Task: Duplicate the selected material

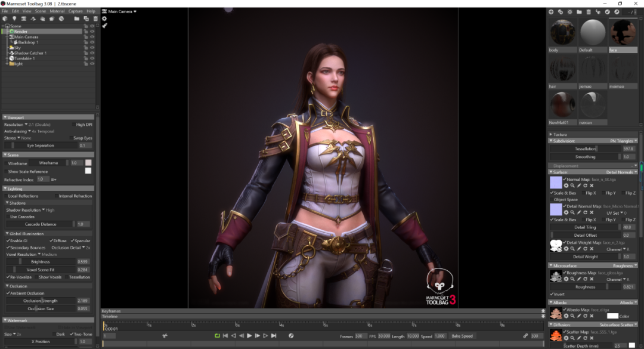Action: coord(561,12)
